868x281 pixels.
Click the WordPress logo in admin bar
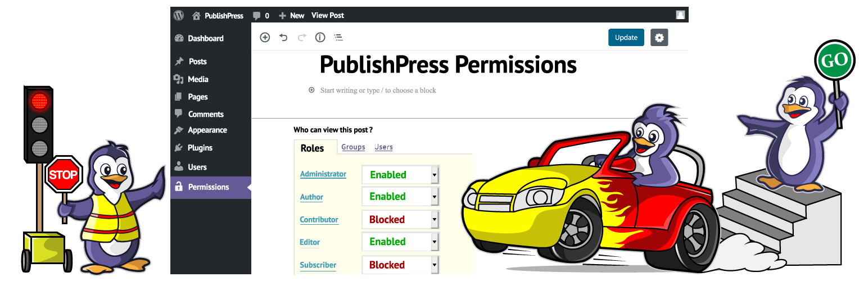179,15
